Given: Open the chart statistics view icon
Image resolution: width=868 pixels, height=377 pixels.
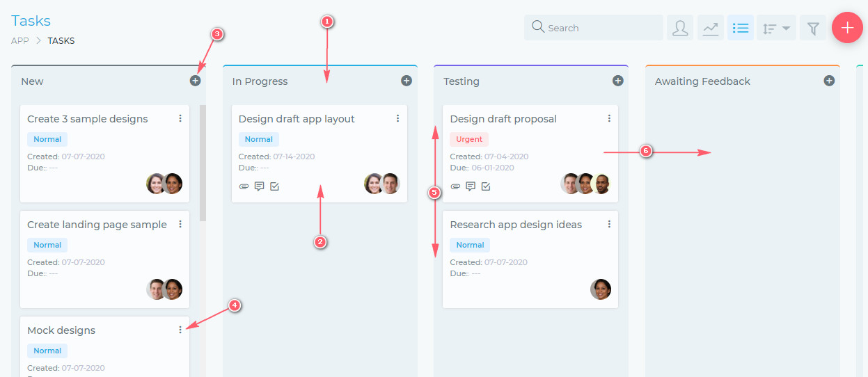Looking at the screenshot, I should (x=711, y=28).
